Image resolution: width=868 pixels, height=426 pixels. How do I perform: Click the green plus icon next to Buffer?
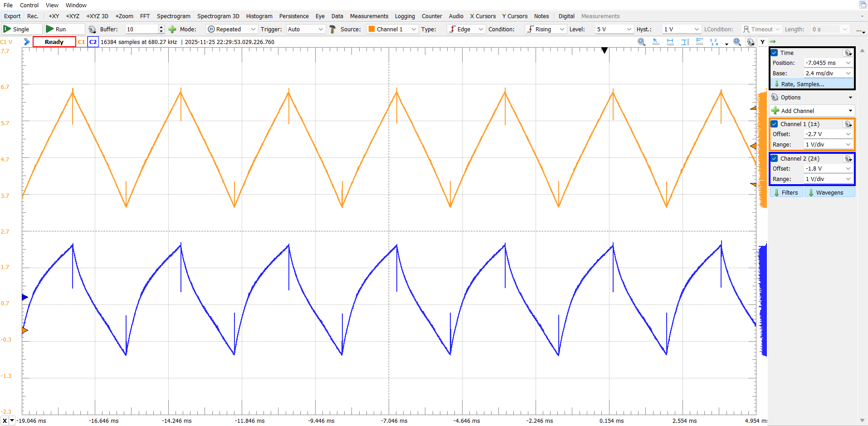pyautogui.click(x=172, y=29)
